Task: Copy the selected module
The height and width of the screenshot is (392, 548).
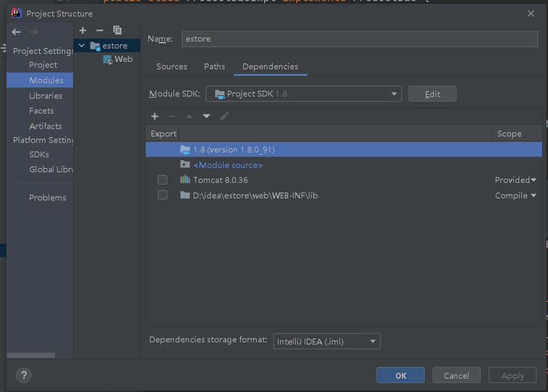Action: click(x=117, y=30)
